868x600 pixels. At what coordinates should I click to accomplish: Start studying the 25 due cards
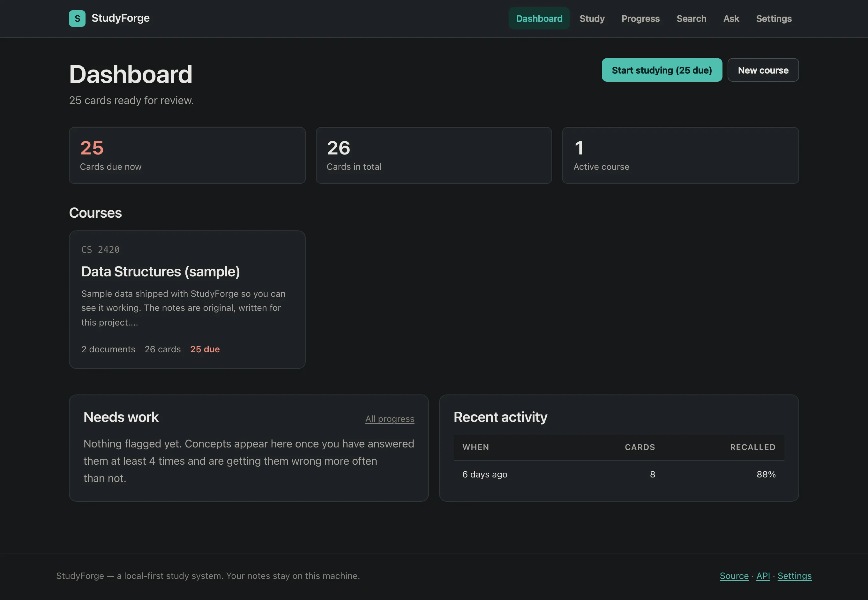pyautogui.click(x=662, y=70)
